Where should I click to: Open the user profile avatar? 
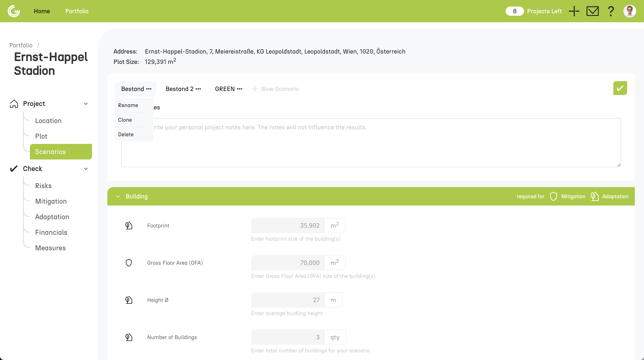click(x=629, y=11)
